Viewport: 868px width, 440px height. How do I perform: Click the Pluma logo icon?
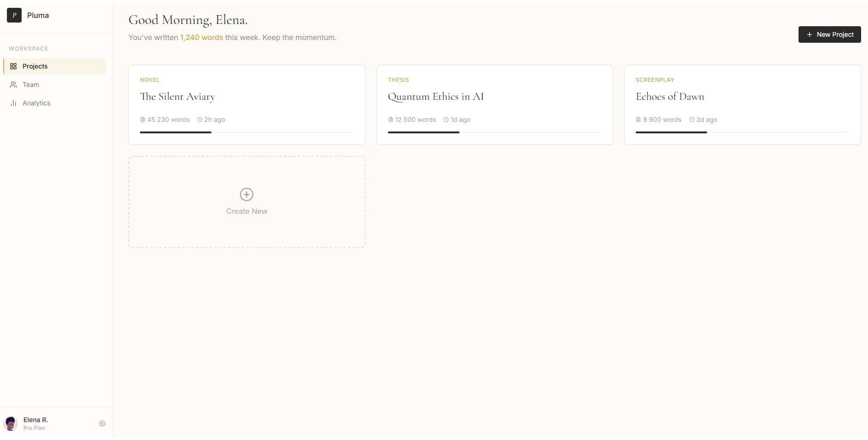coord(14,15)
